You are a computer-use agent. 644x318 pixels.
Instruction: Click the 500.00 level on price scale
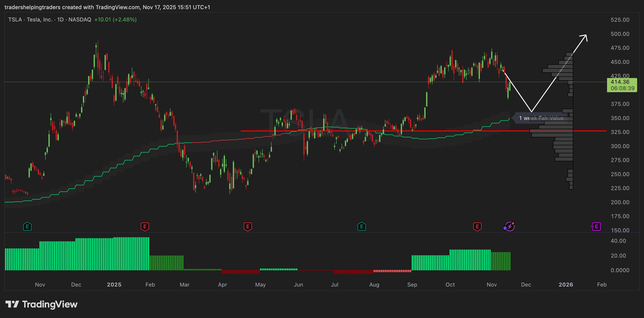620,34
